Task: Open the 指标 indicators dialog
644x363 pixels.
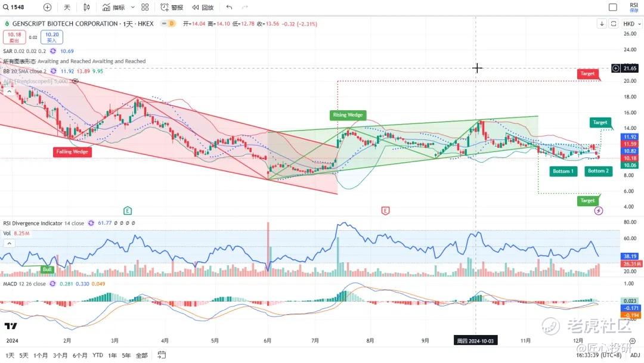Action: [114, 7]
